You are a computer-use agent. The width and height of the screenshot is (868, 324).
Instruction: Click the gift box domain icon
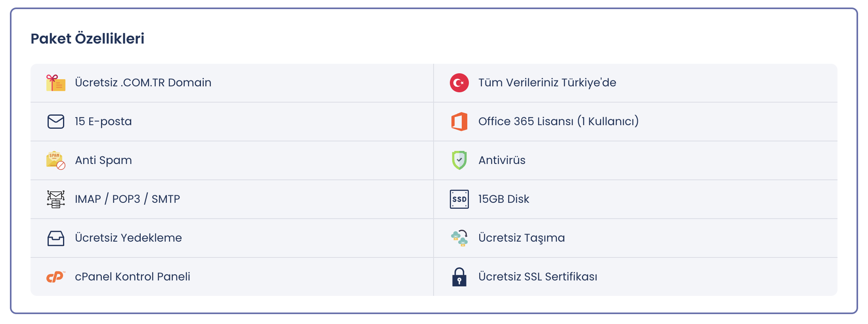point(56,83)
